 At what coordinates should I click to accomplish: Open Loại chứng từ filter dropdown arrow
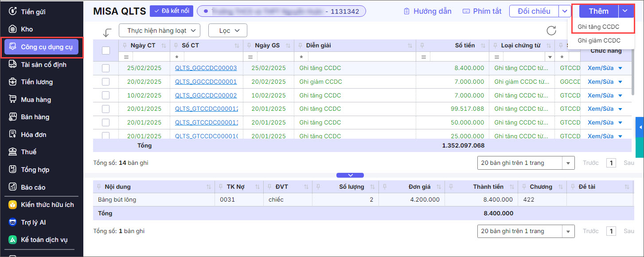coord(550,57)
